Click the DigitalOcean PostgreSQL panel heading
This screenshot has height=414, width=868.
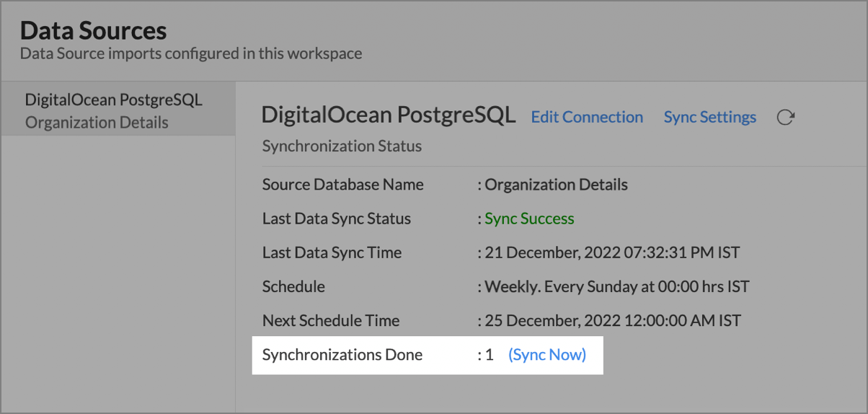(389, 115)
